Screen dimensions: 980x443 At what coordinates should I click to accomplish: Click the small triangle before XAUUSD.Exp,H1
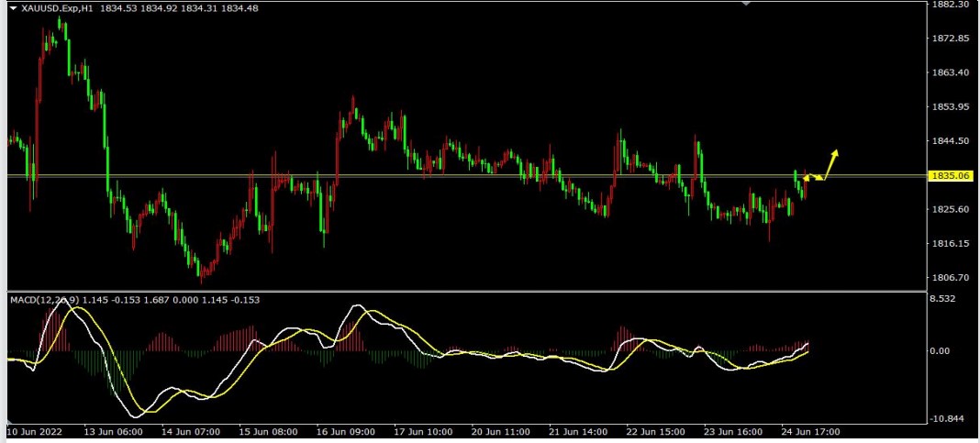13,8
